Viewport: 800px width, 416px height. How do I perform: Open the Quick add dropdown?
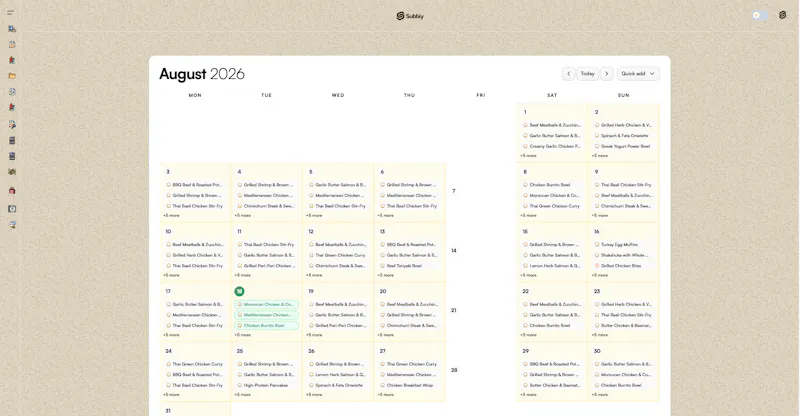pyautogui.click(x=638, y=74)
